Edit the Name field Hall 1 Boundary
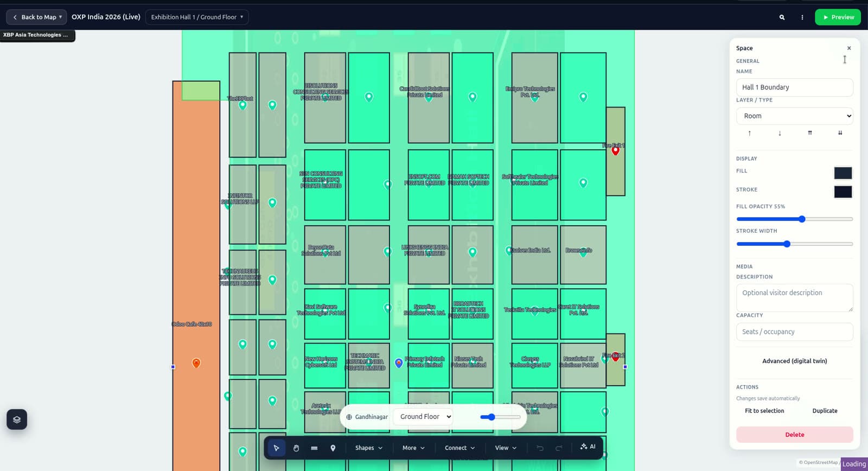 (794, 87)
